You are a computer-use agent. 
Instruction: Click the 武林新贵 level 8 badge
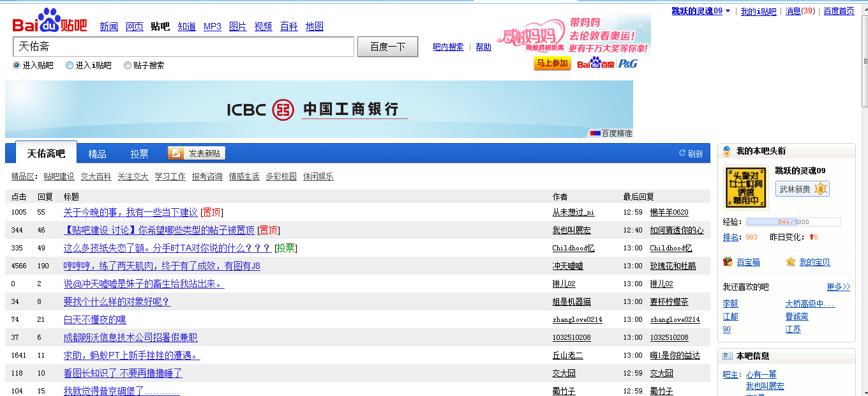[802, 189]
